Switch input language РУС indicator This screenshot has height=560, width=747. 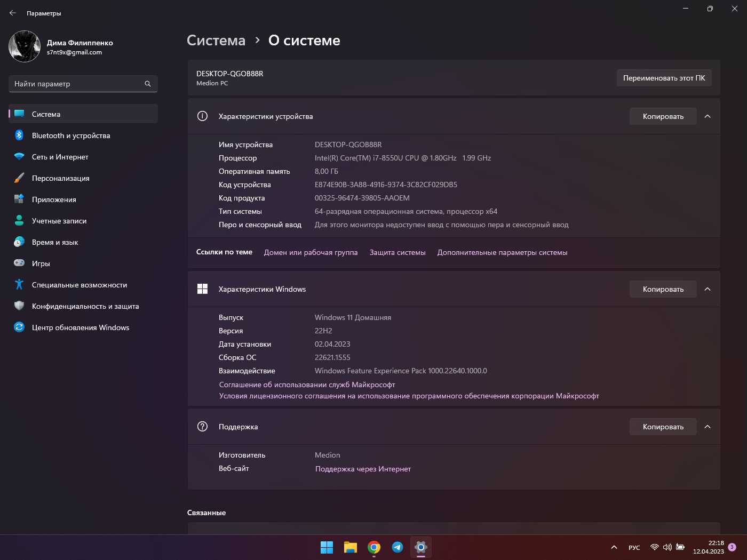[x=634, y=547]
